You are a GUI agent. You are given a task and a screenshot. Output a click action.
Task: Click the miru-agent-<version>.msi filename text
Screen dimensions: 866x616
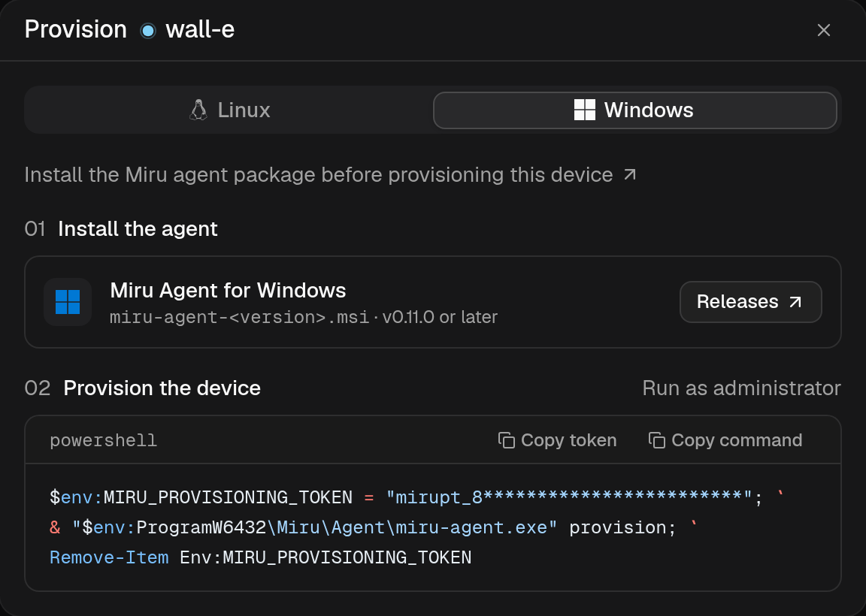pyautogui.click(x=240, y=317)
